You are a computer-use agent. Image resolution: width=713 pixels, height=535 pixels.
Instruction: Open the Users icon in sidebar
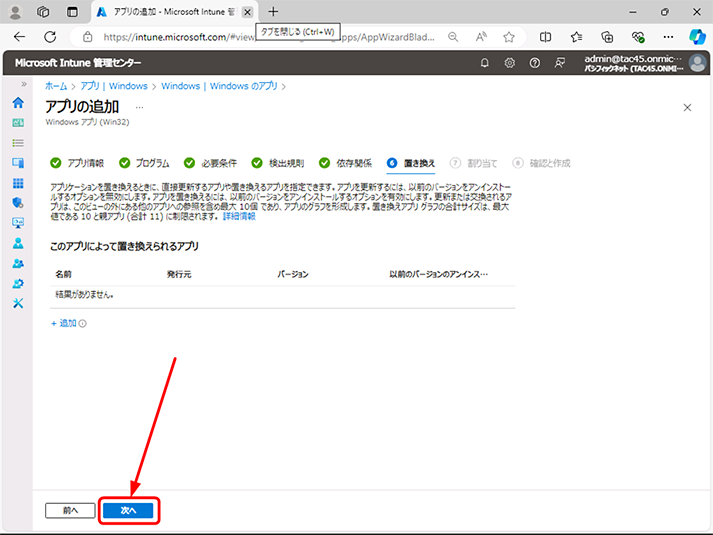tap(18, 243)
